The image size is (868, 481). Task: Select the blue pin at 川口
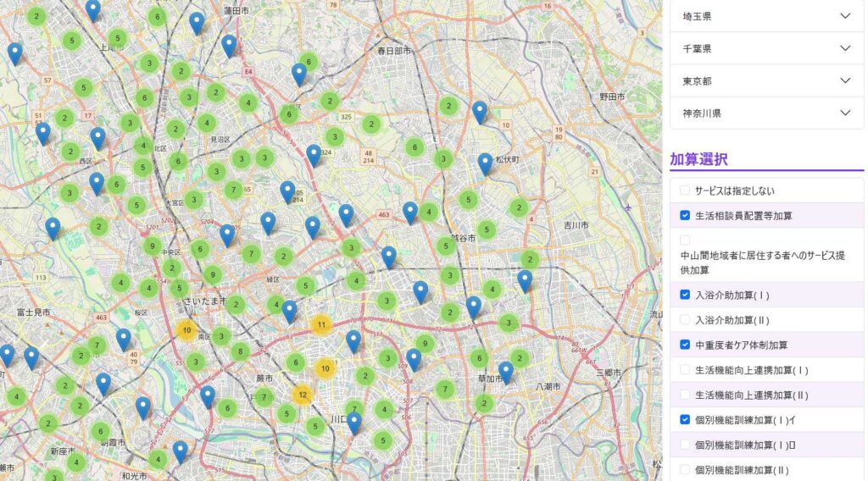pyautogui.click(x=354, y=423)
